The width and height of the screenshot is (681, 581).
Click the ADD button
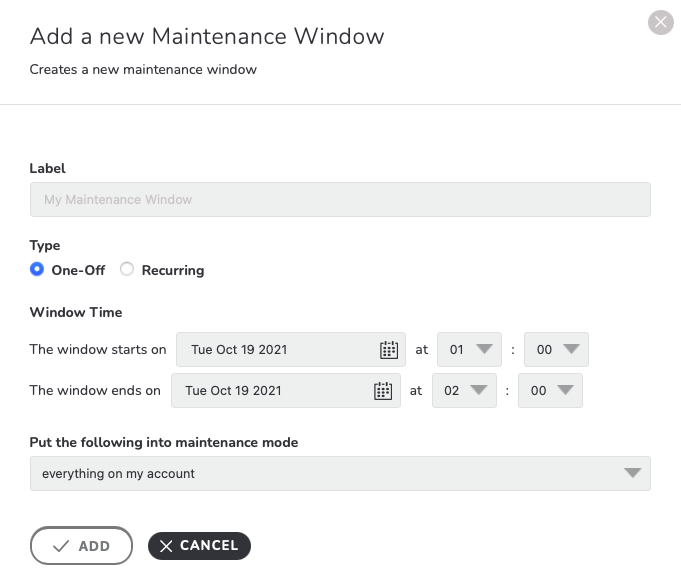(x=81, y=546)
